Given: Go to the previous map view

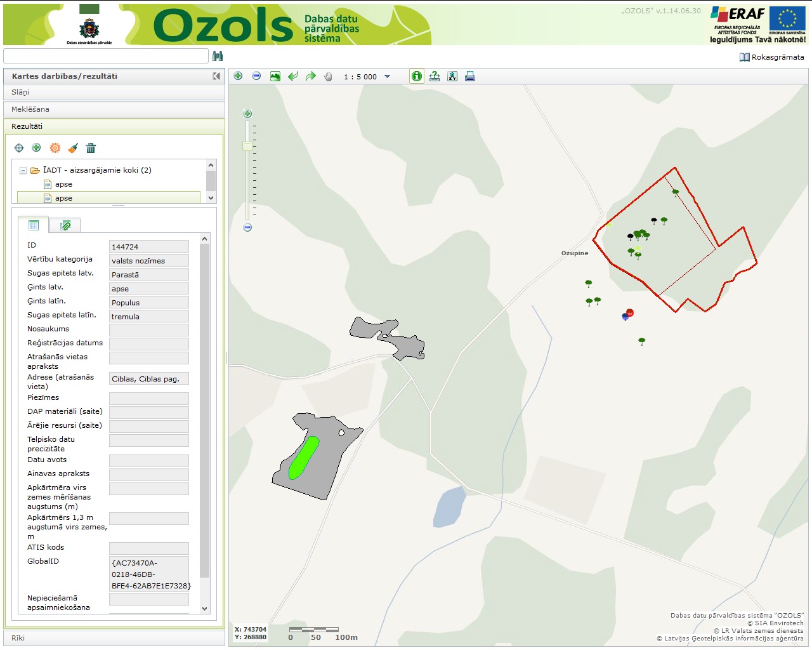Looking at the screenshot, I should click(x=292, y=76).
